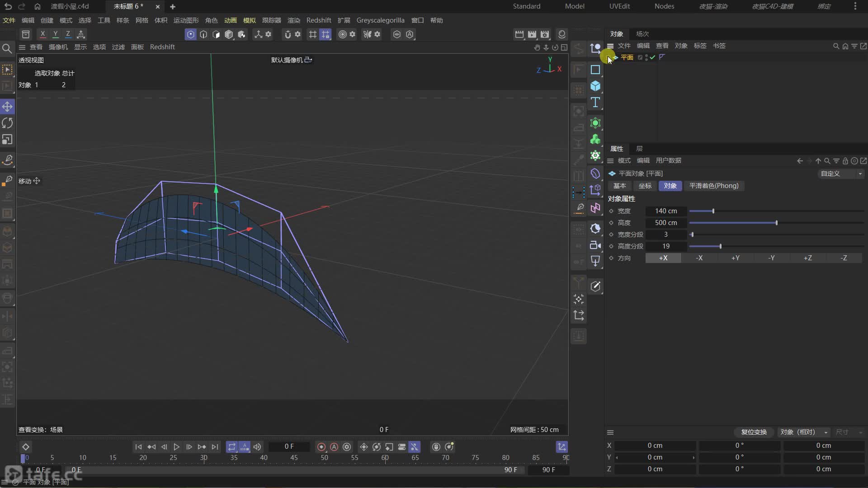868x488 pixels.
Task: Open the 坐标 attribute tab
Action: 645,186
